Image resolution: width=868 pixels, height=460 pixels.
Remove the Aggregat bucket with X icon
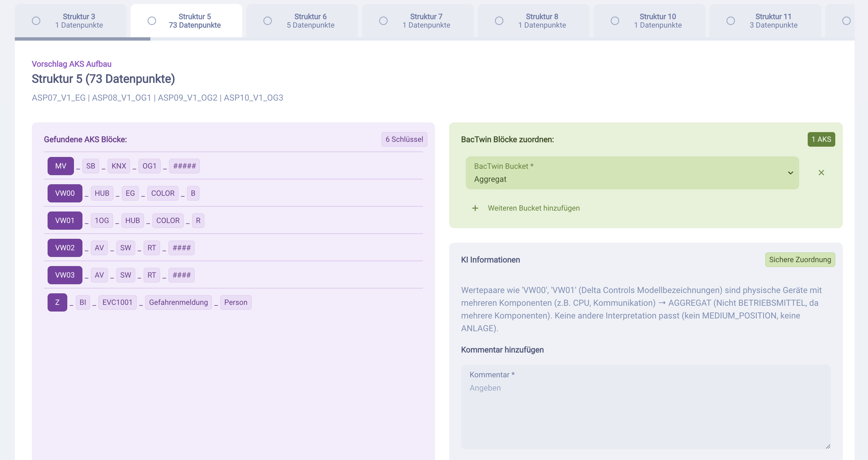point(821,172)
